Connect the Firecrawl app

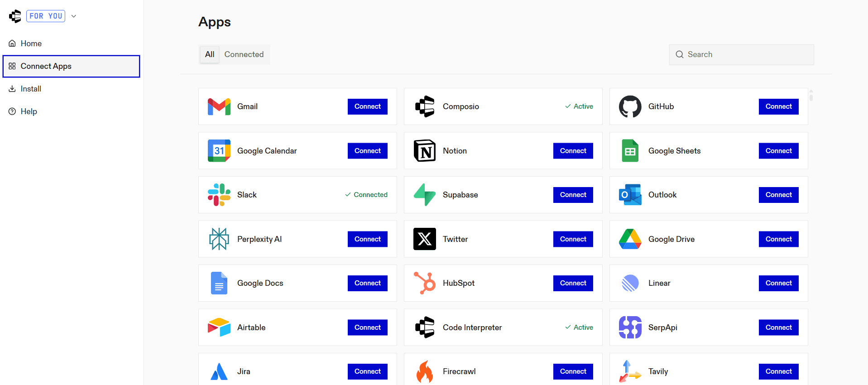(573, 371)
